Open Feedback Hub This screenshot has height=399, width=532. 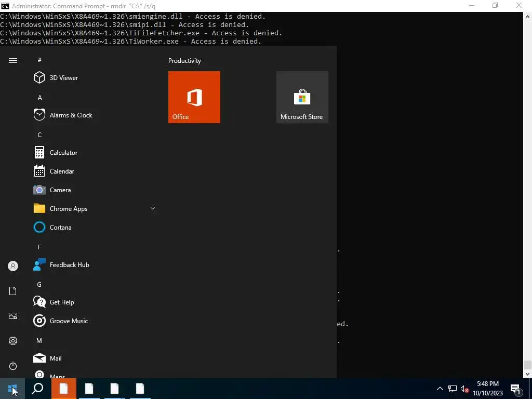click(x=95, y=264)
